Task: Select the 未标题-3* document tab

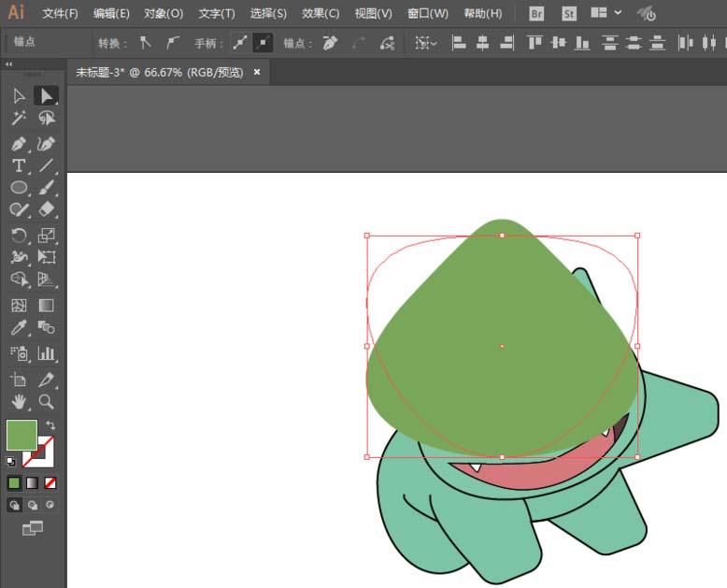Action: click(160, 72)
